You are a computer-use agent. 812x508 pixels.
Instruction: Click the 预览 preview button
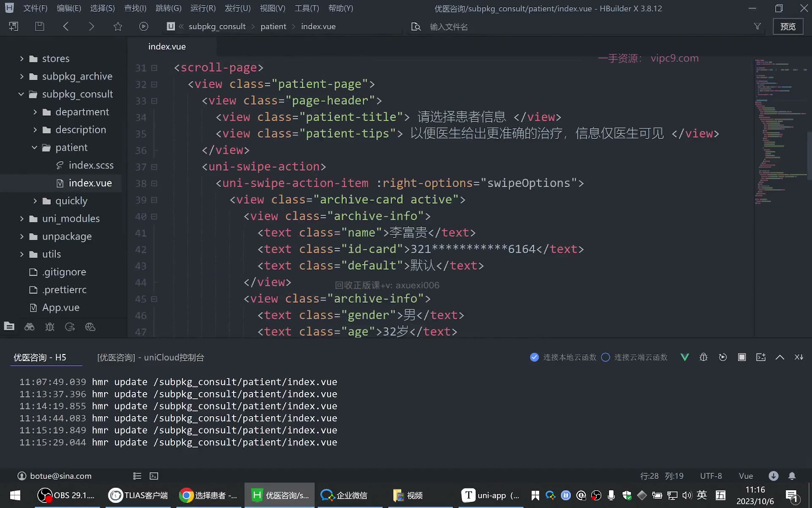point(788,26)
